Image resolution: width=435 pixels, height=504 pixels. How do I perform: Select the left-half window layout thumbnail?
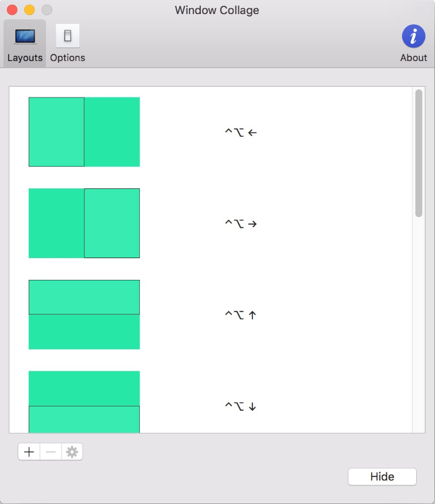coord(84,132)
